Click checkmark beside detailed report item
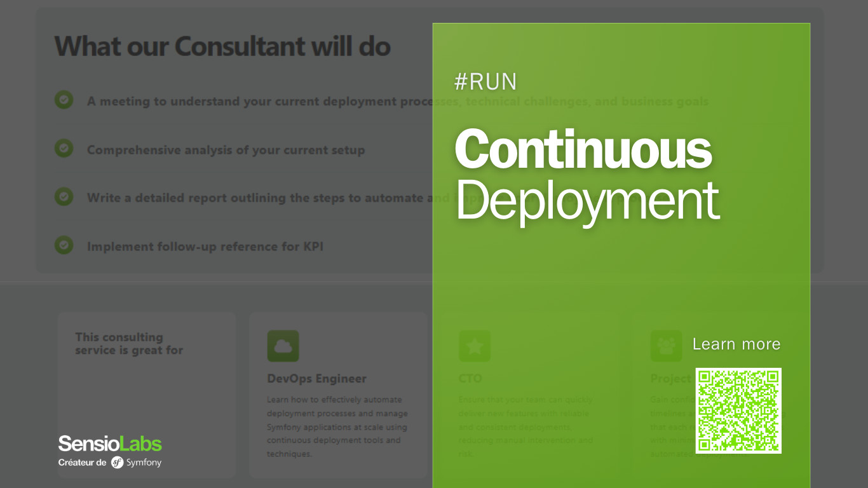Image resolution: width=868 pixels, height=488 pixels. tap(64, 196)
